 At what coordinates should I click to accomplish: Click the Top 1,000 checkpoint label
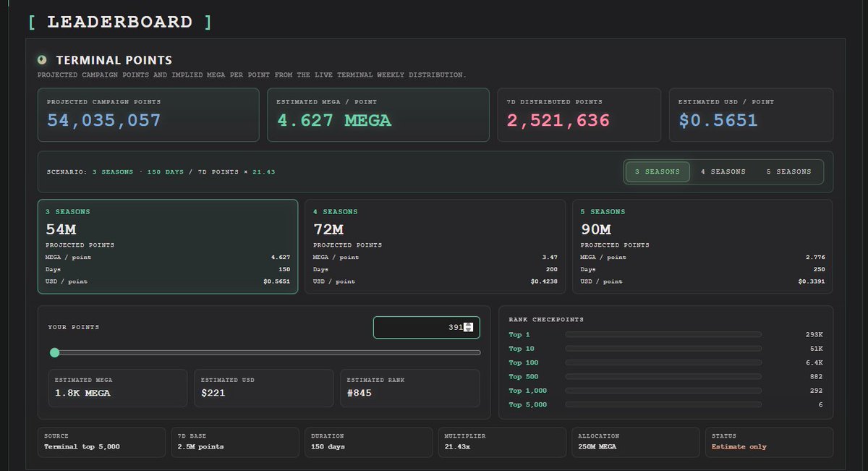pos(528,391)
